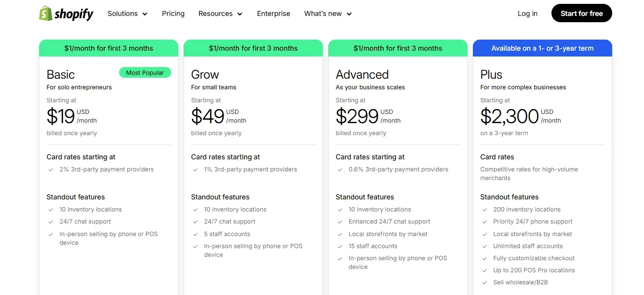This screenshot has width=644, height=295.
Task: Click checkmark next to 2% 3rd-party payment providers
Action: click(x=51, y=169)
